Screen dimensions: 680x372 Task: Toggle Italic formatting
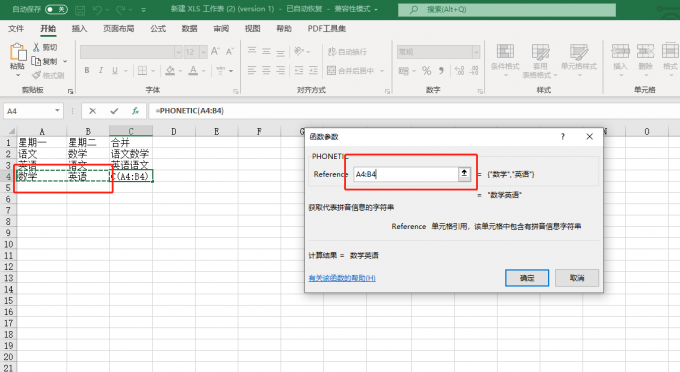point(101,70)
